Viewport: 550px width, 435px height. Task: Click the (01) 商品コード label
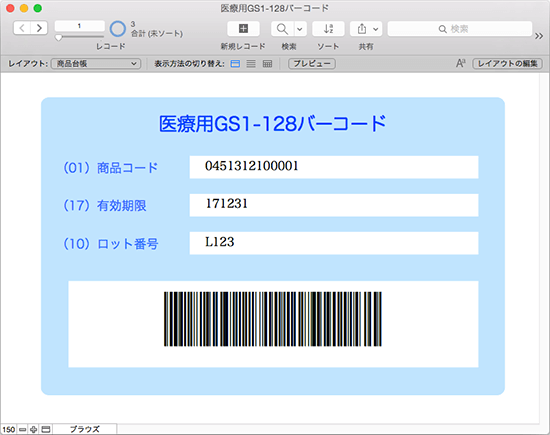[x=110, y=168]
